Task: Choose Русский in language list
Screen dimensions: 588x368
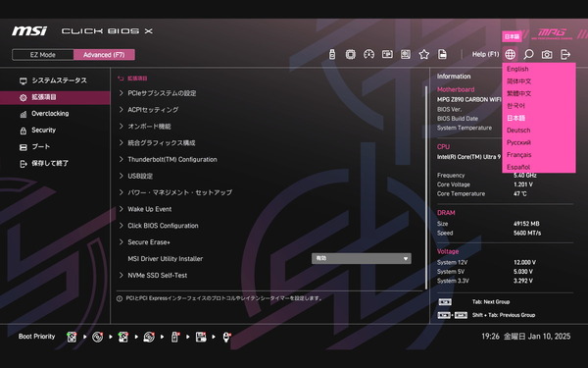Action: click(518, 142)
